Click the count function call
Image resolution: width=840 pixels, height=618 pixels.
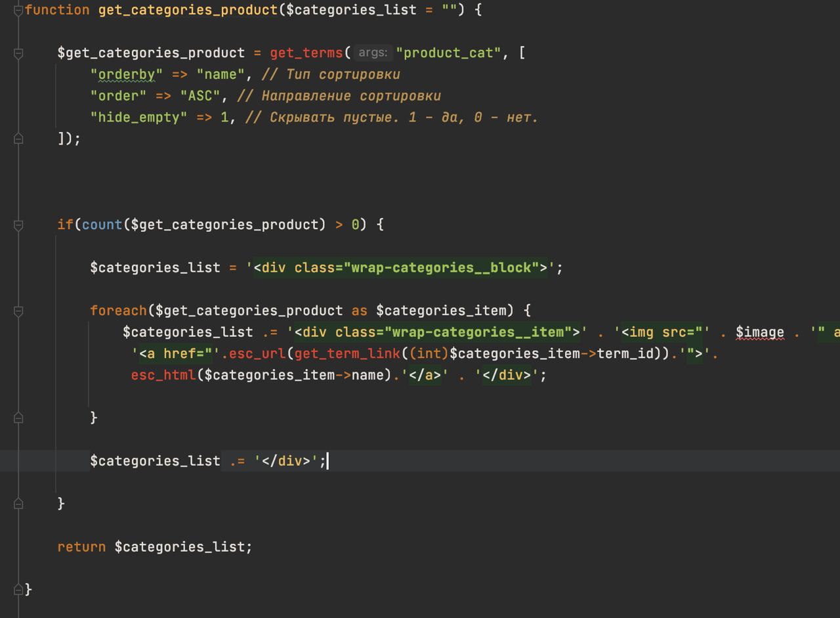coord(102,225)
